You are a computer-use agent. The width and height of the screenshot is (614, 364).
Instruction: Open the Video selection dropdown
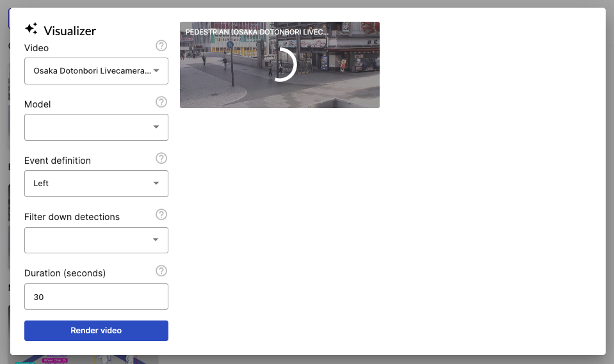tap(96, 71)
